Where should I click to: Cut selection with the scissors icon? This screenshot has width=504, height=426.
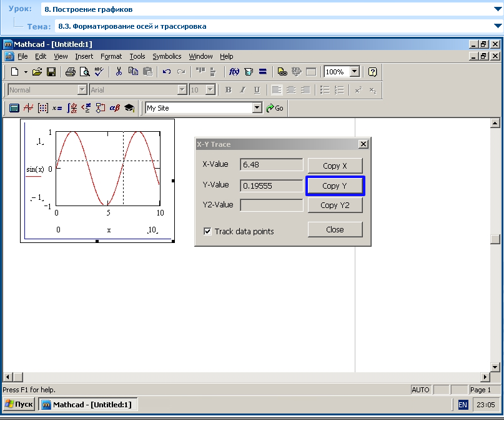119,72
